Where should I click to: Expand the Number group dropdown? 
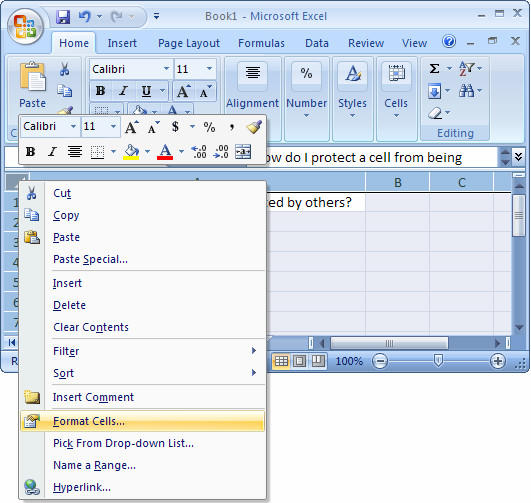click(306, 116)
